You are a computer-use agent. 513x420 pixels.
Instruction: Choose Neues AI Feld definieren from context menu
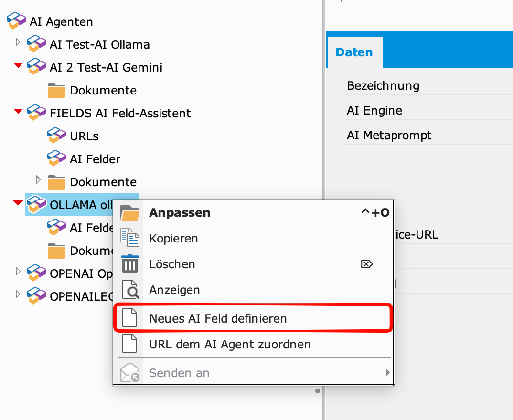click(218, 318)
